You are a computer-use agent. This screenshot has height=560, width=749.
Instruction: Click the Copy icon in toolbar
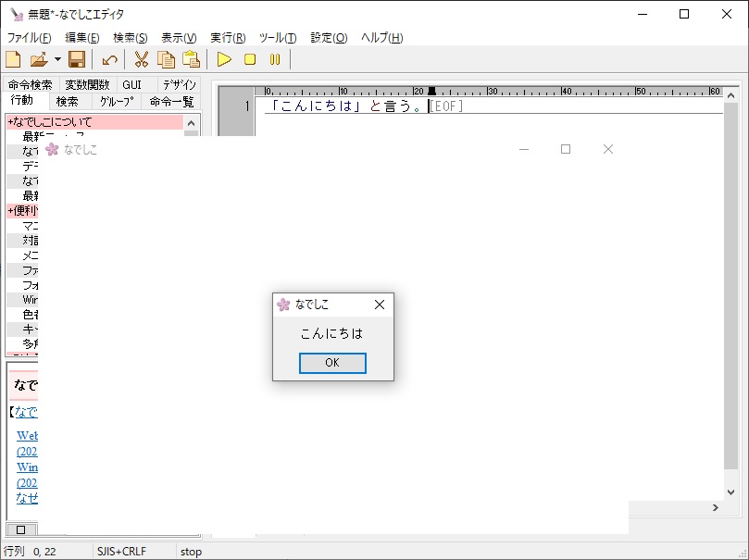166,60
